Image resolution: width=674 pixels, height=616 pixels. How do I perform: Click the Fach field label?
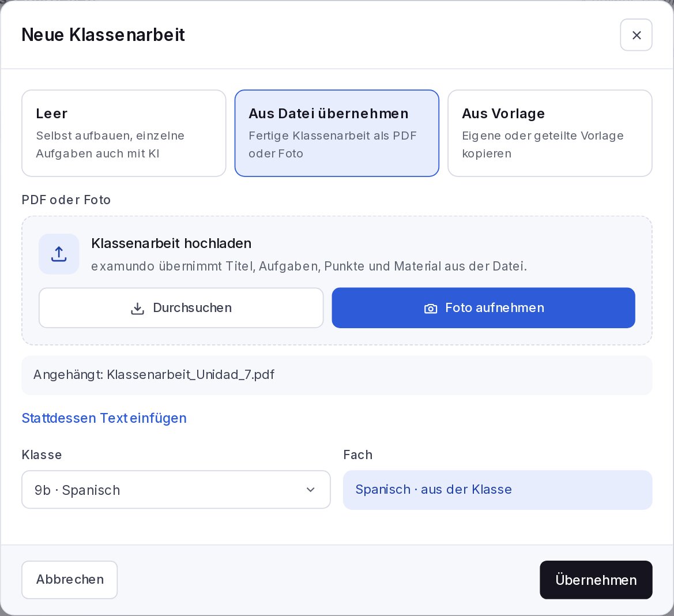357,455
